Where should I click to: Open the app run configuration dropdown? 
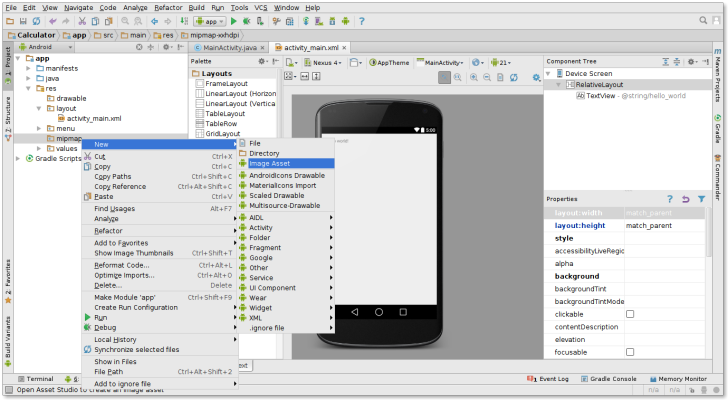210,21
